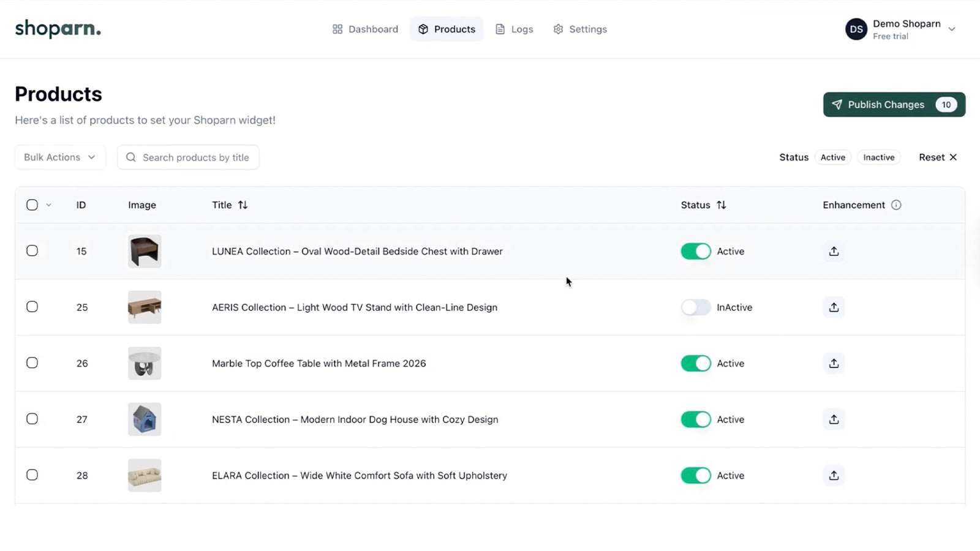Screen dimensions: 980x551
Task: Expand the Demo Shoparn account menu
Action: click(x=951, y=29)
